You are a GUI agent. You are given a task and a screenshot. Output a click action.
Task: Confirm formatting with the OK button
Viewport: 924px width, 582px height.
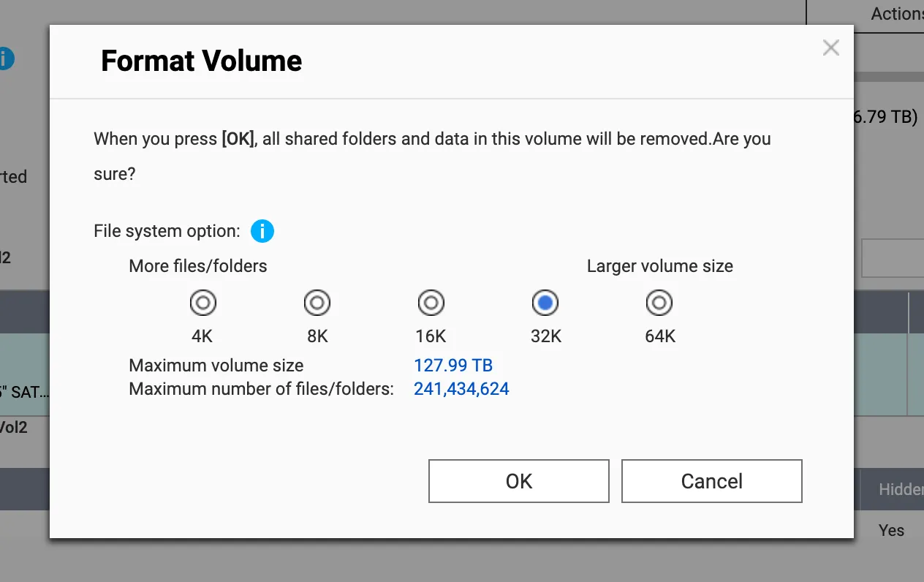click(x=518, y=481)
